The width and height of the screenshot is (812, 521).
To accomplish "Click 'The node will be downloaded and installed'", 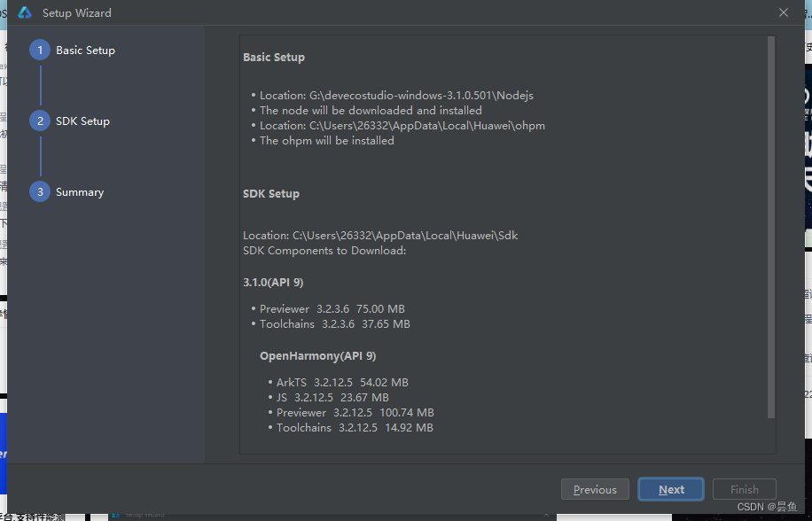I will pyautogui.click(x=371, y=110).
